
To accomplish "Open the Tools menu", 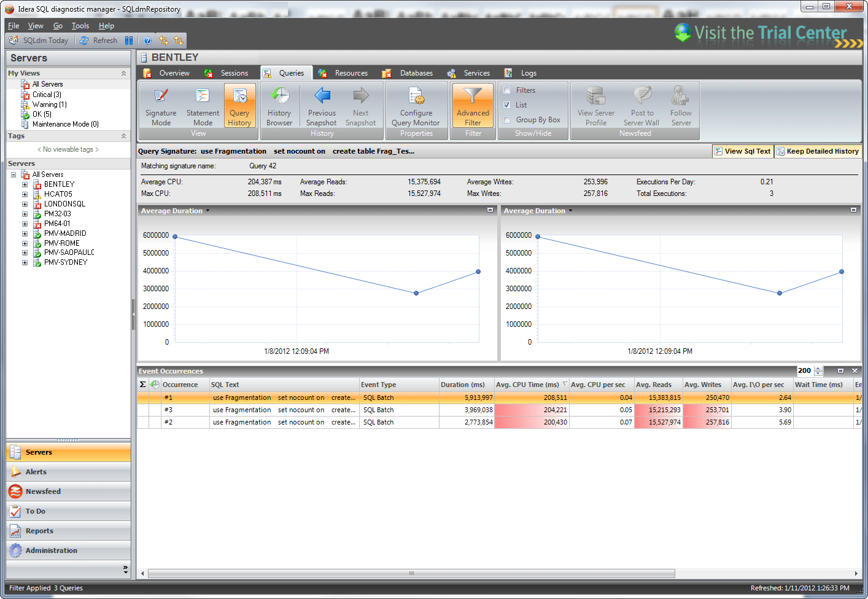I will pyautogui.click(x=80, y=26).
